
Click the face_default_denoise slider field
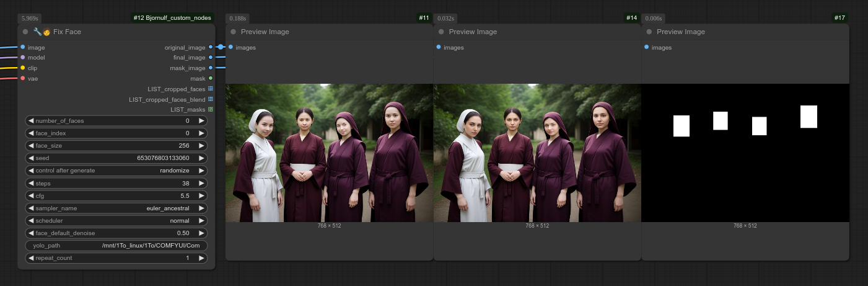(x=116, y=233)
